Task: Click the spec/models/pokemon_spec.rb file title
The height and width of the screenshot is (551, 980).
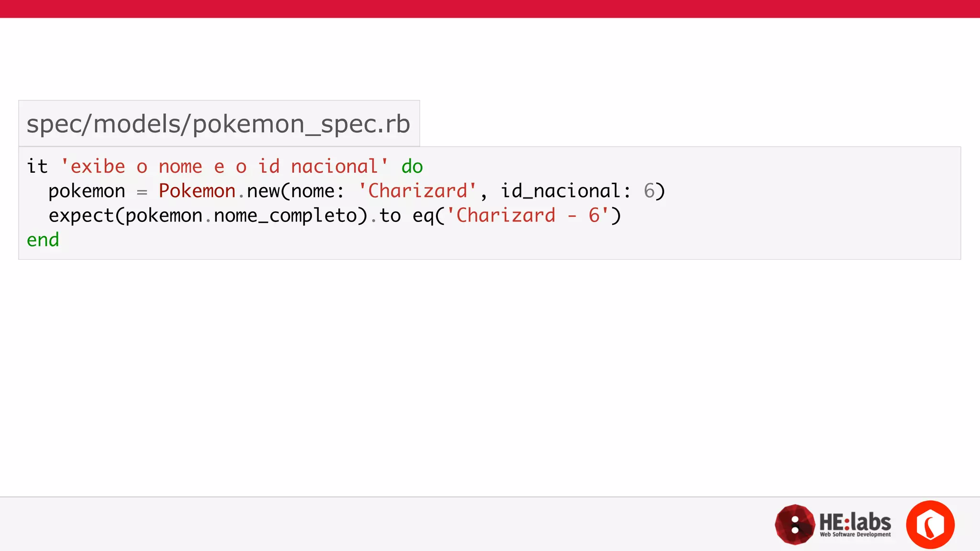Action: 218,124
